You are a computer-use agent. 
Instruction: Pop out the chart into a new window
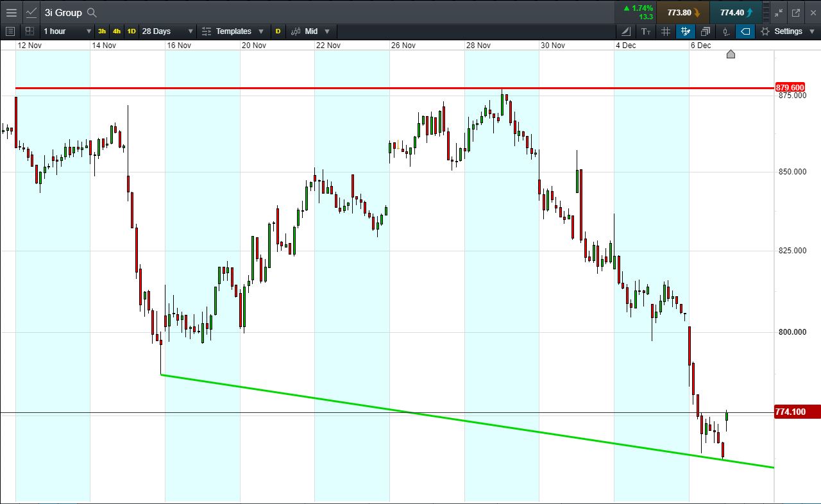coord(795,12)
